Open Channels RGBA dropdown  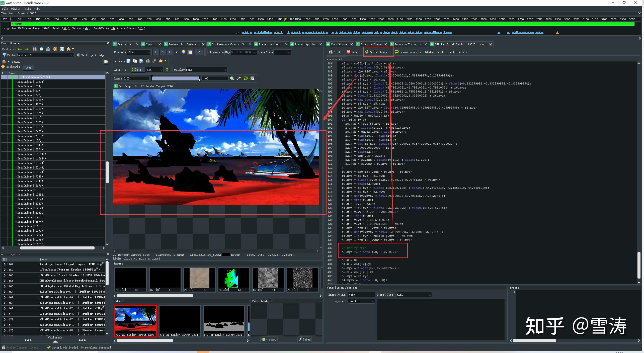pos(139,52)
